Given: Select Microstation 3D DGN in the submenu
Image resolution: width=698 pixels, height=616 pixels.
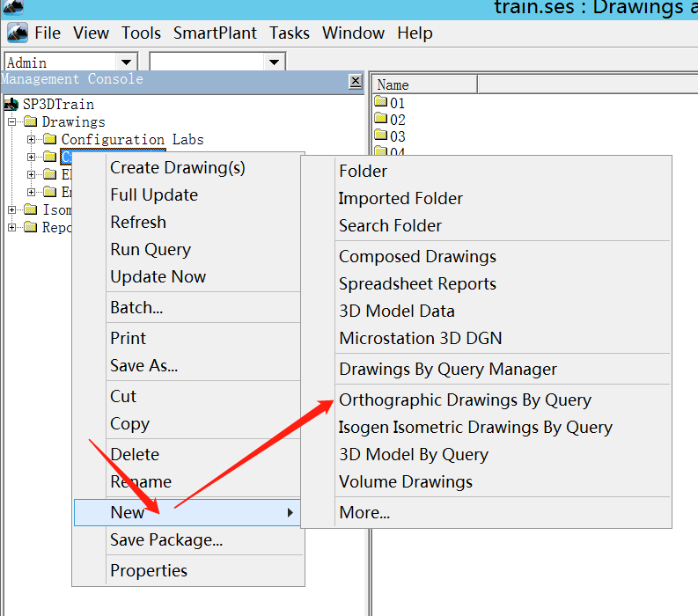Looking at the screenshot, I should (420, 338).
